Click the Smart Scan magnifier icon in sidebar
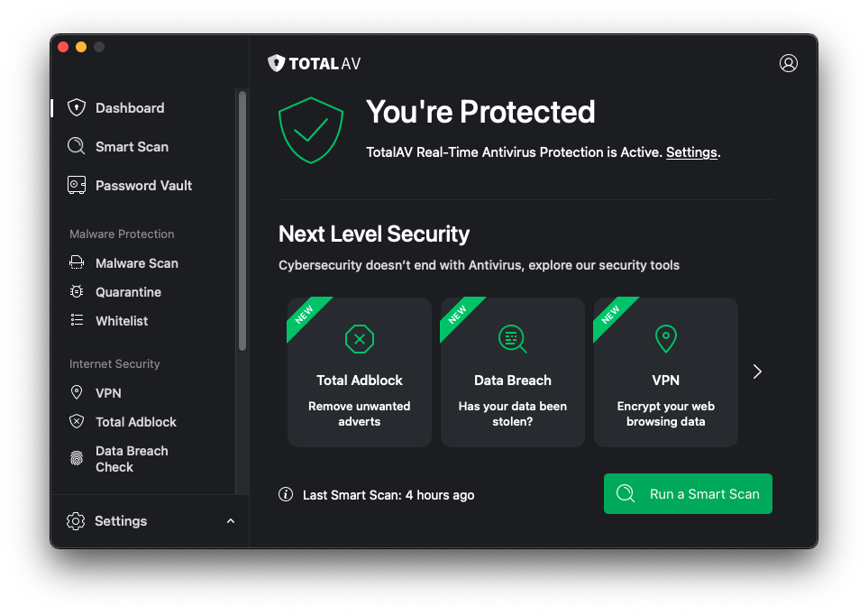 pos(77,146)
